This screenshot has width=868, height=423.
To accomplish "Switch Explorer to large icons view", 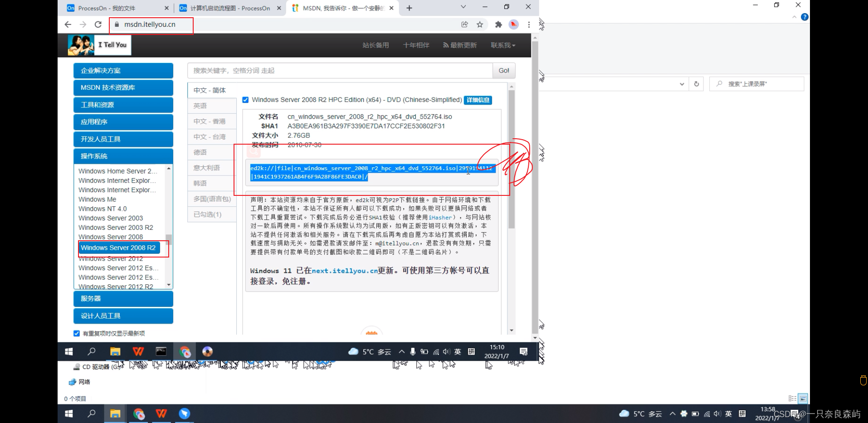I will 803,399.
